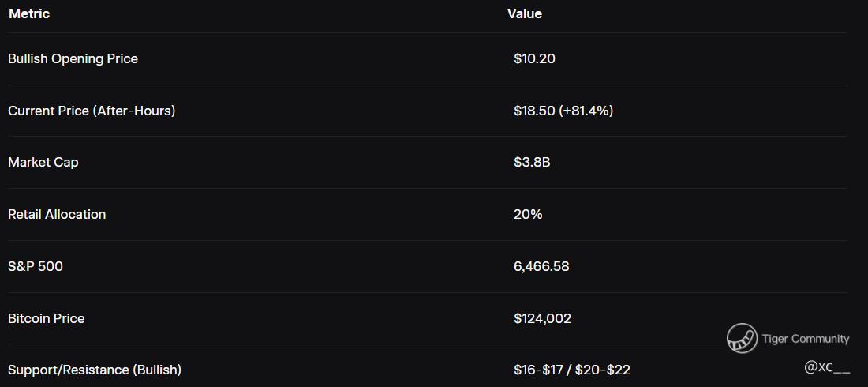Click the Metric column header

29,13
